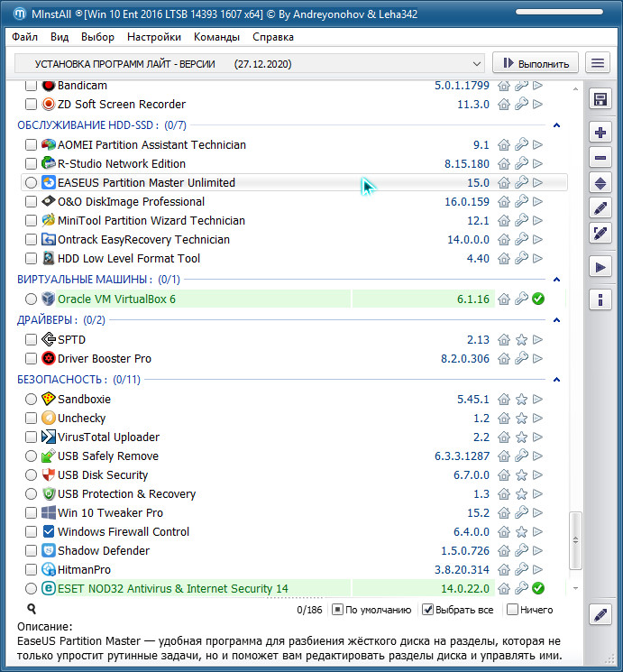Click key icon for MiniTool Partition Wizard

521,220
